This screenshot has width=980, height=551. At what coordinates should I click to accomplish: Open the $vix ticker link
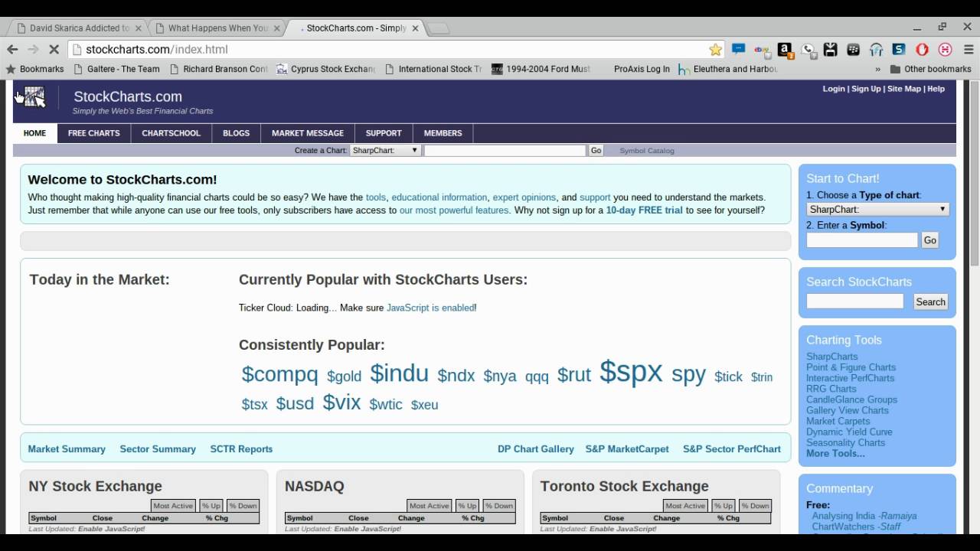point(341,403)
